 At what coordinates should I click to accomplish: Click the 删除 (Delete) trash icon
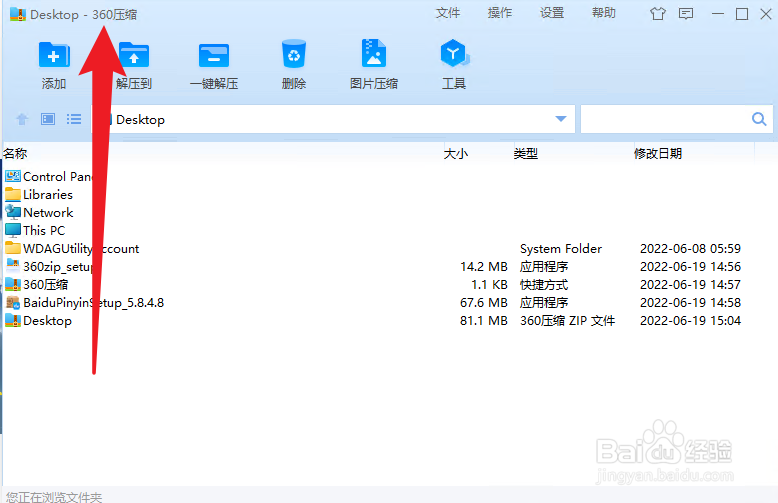[294, 54]
